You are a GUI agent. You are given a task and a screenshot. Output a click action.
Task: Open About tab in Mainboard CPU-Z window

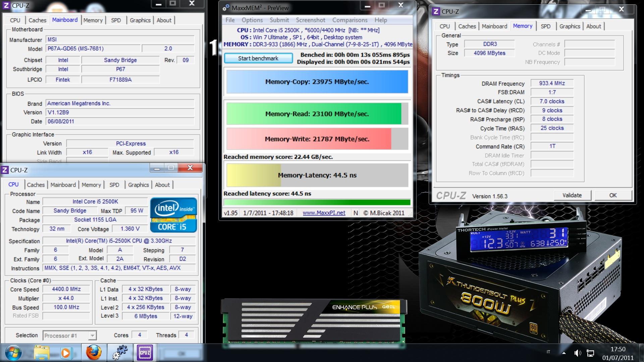click(x=164, y=20)
